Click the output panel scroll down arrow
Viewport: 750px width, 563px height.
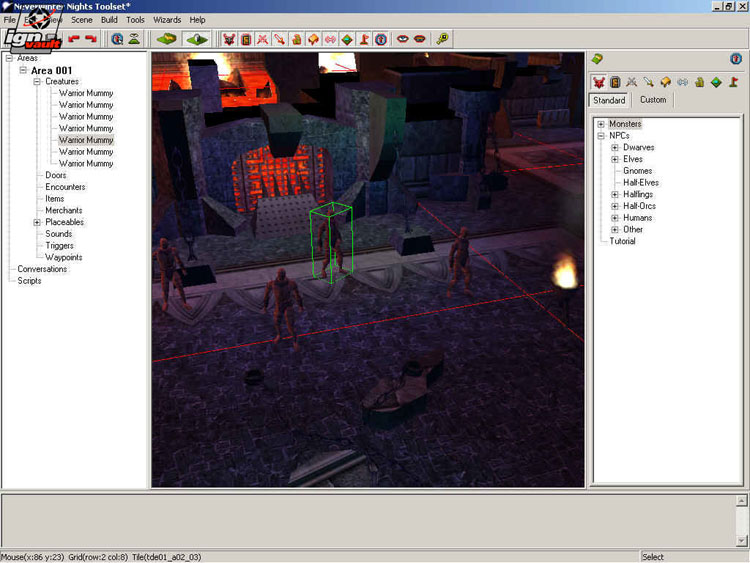(741, 541)
